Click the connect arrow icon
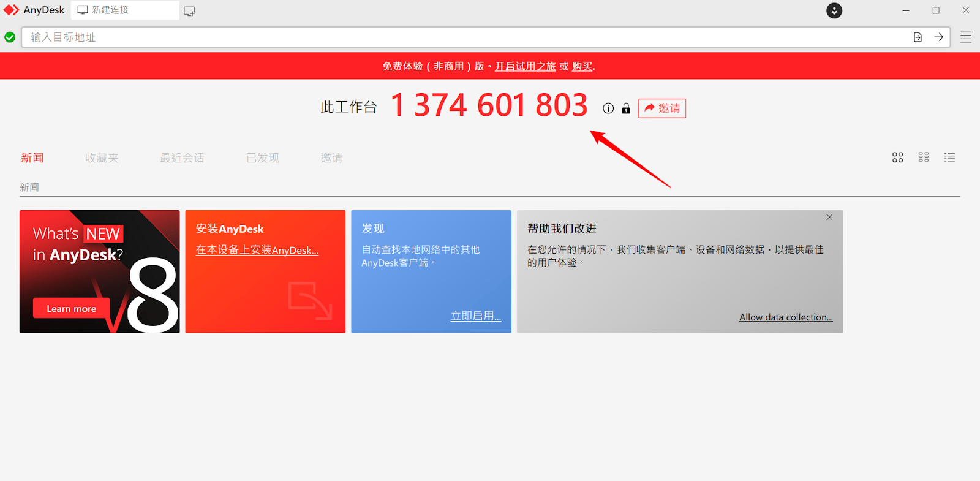 click(938, 37)
